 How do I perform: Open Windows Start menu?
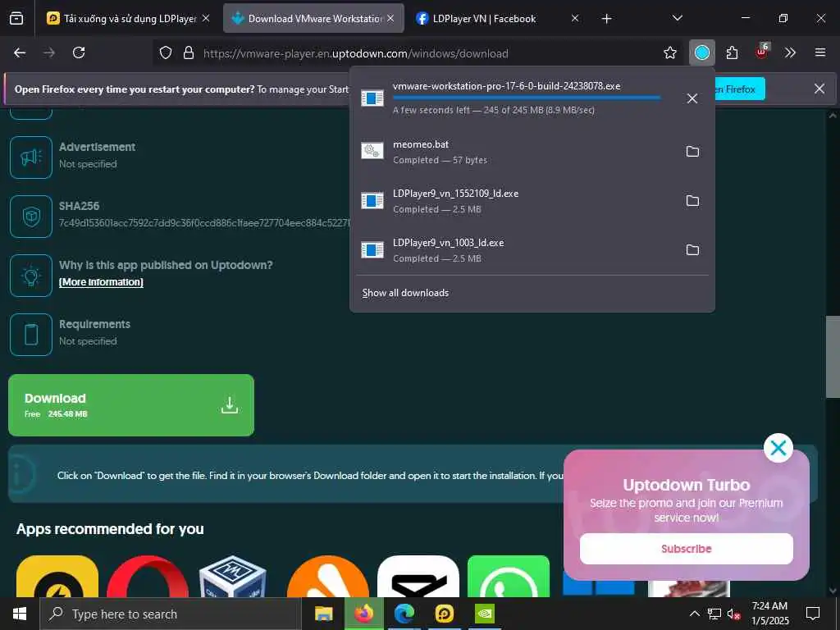(x=20, y=614)
